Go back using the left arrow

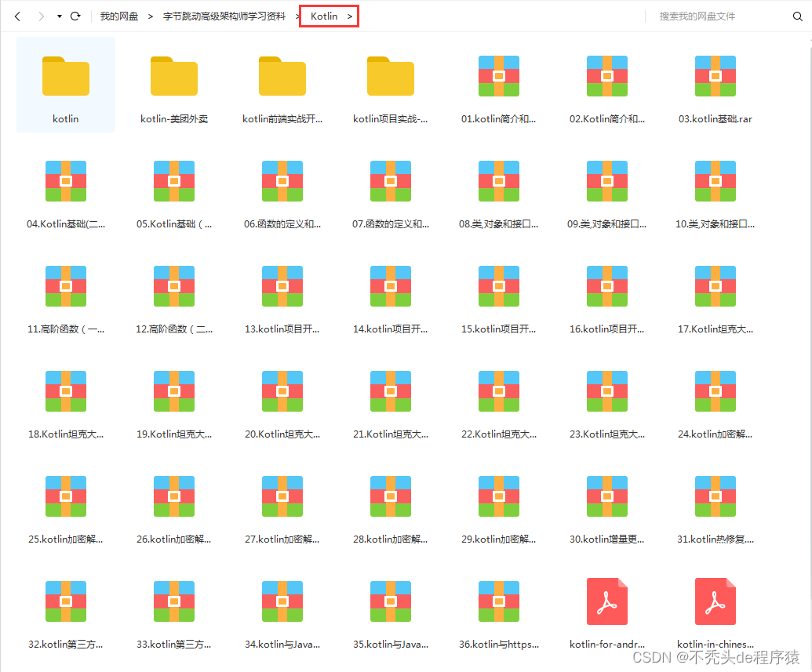coord(17,16)
